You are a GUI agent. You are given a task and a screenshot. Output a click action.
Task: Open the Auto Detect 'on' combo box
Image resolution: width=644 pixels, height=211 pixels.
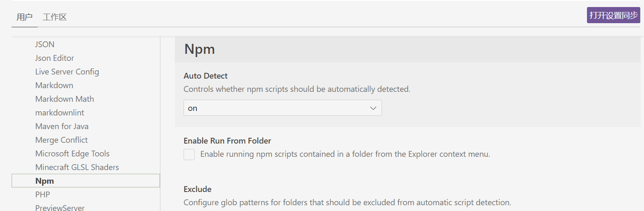pos(282,108)
